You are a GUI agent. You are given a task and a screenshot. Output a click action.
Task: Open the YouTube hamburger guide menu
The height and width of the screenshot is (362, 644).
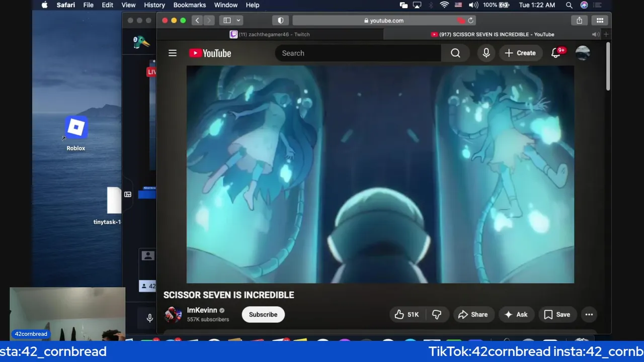tap(173, 53)
